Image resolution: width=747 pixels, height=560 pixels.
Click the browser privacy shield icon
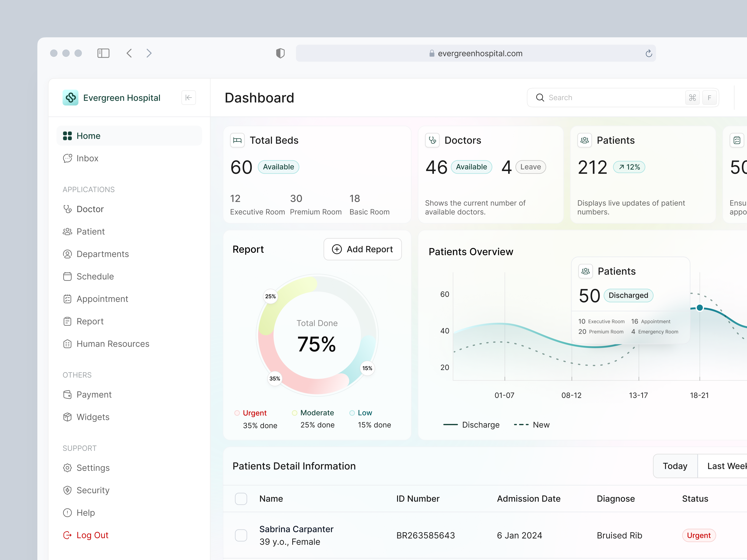[x=280, y=53]
